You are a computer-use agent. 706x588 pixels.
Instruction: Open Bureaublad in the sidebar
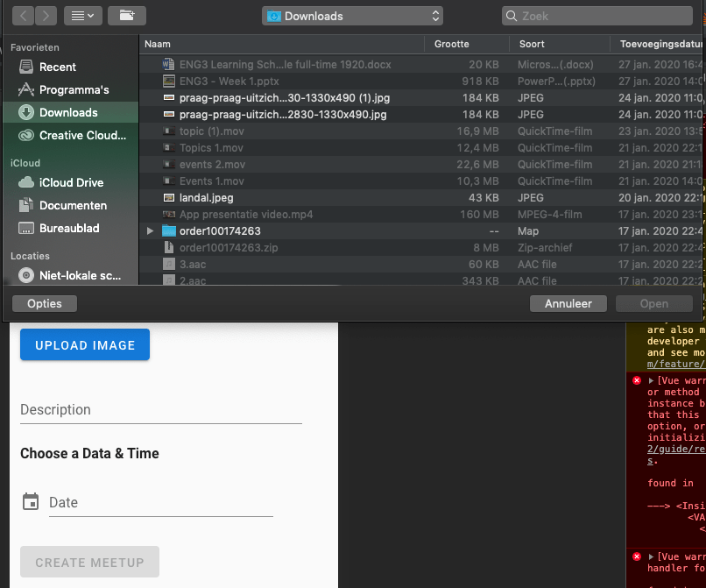pyautogui.click(x=69, y=229)
